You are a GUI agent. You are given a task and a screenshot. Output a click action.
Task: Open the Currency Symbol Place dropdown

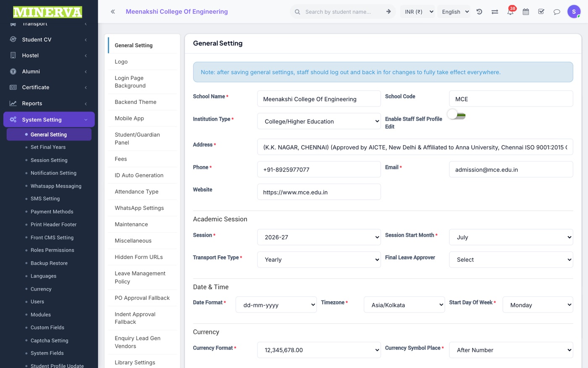pyautogui.click(x=511, y=350)
